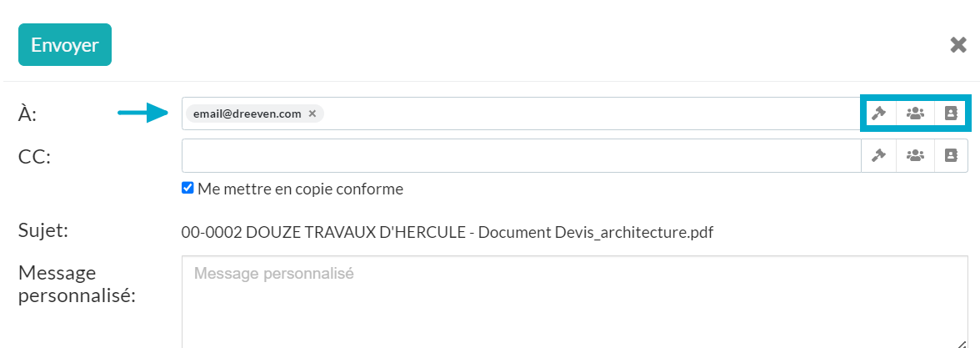Screen dimensions: 980x348
Task: Click the À: field label
Action: click(x=27, y=113)
